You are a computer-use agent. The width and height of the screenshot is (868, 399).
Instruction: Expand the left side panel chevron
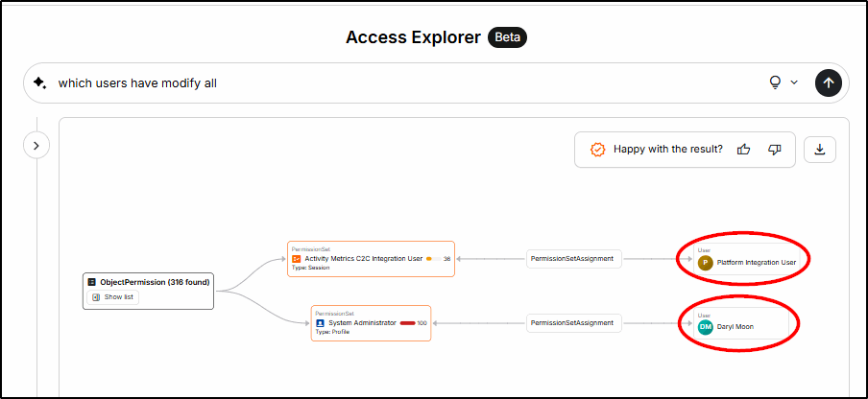[36, 146]
